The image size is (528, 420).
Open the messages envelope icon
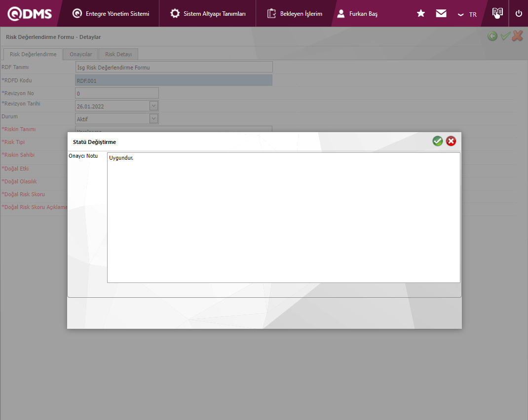point(441,13)
